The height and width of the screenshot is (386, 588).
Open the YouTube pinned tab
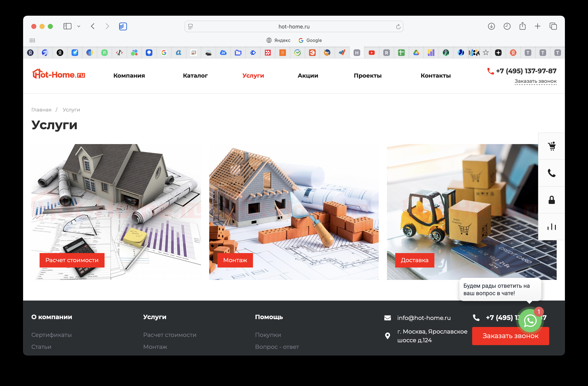(371, 53)
